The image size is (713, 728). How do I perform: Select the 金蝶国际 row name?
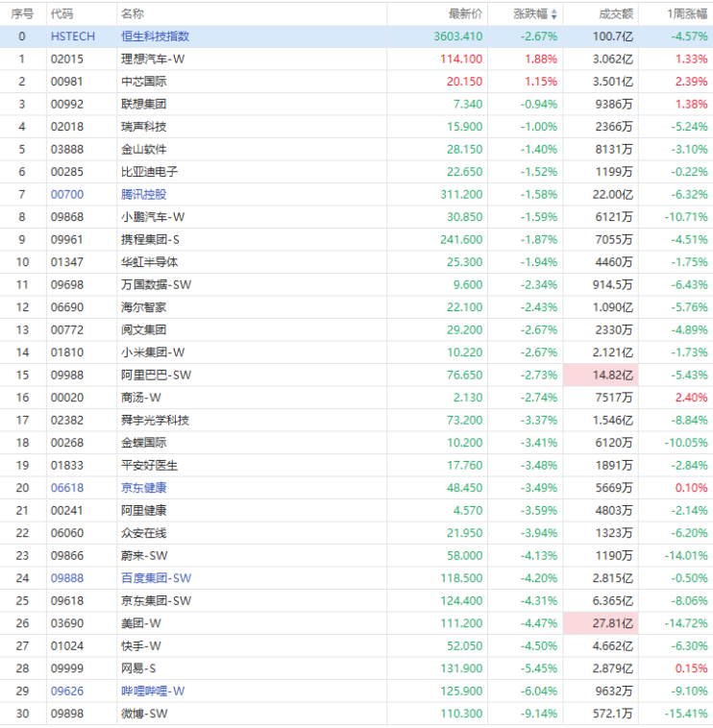[x=143, y=443]
